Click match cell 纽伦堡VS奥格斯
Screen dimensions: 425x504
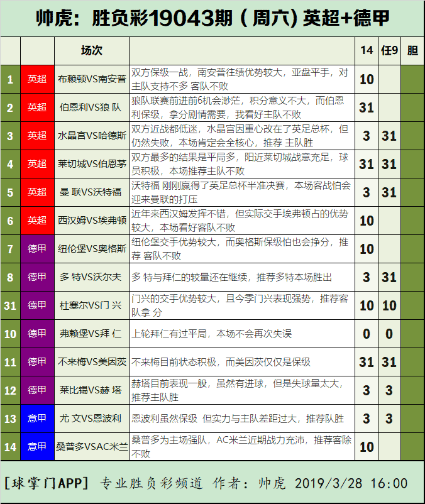[92, 249]
